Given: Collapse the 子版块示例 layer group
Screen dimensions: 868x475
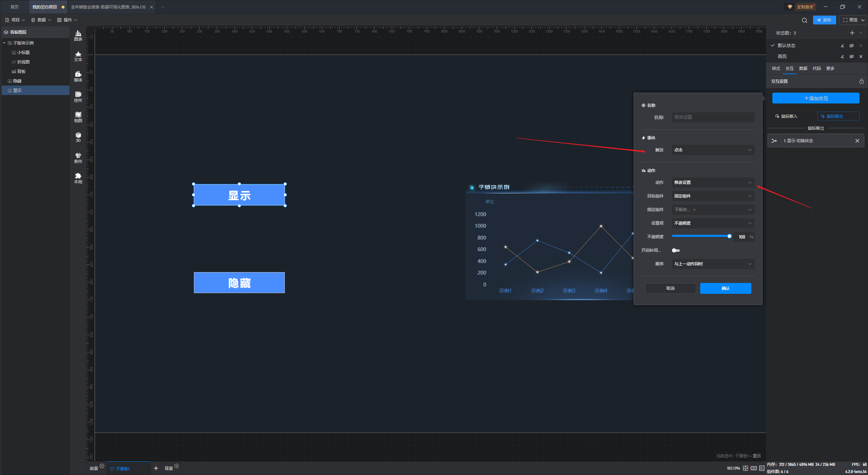Looking at the screenshot, I should [4, 43].
